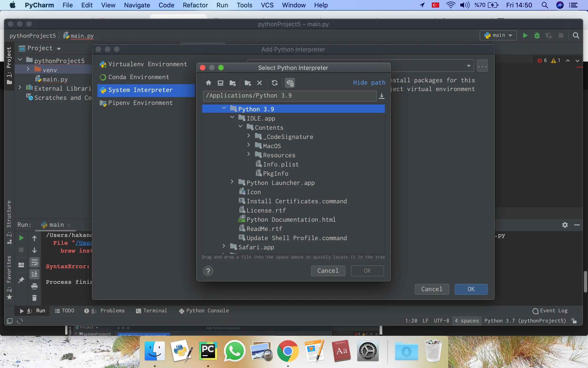Collapse the Contents folder
This screenshot has height=368, width=588.
[x=240, y=126]
